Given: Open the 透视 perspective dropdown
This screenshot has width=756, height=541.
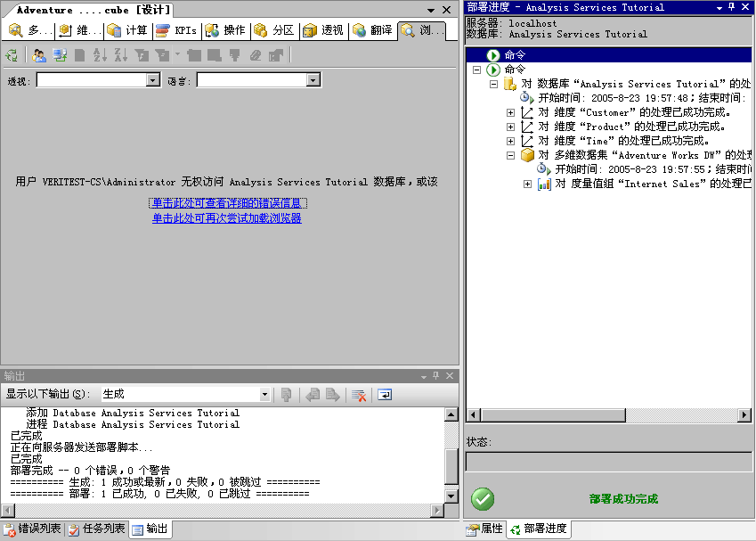Looking at the screenshot, I should tap(153, 79).
